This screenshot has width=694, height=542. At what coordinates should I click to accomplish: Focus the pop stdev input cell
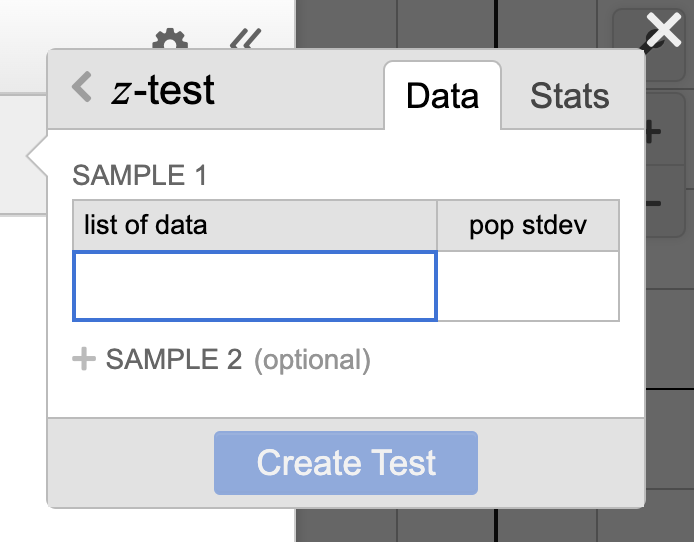pyautogui.click(x=528, y=286)
